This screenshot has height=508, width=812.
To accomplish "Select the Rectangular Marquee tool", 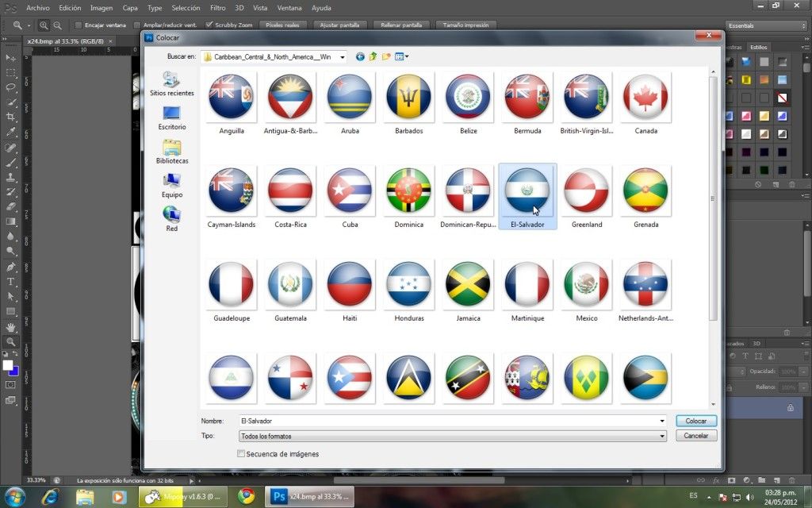I will coord(10,72).
